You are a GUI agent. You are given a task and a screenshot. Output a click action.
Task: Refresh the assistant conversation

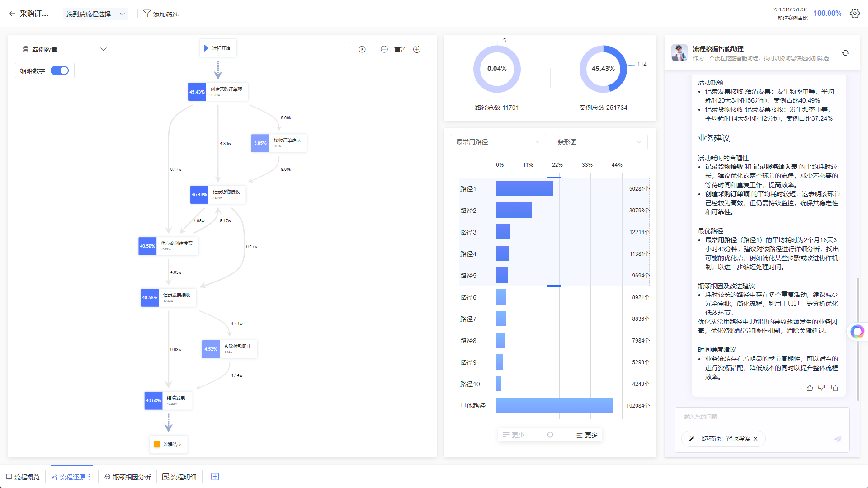click(x=845, y=53)
